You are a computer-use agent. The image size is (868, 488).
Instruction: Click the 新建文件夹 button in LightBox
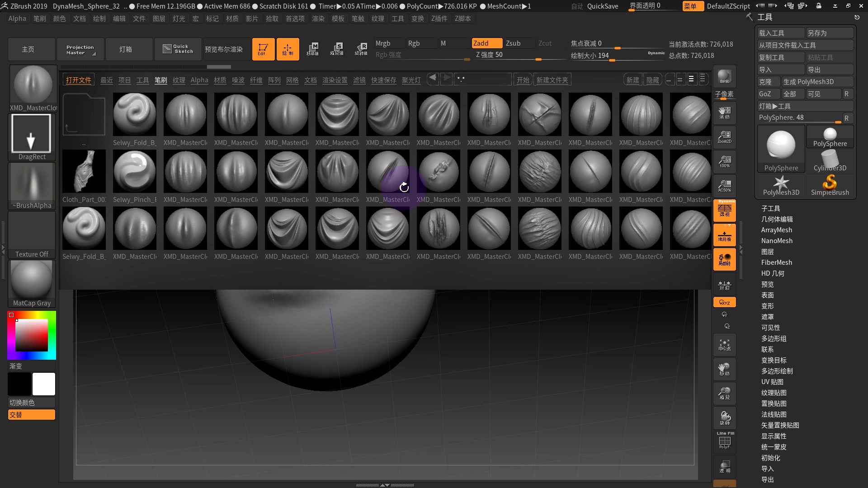click(552, 79)
